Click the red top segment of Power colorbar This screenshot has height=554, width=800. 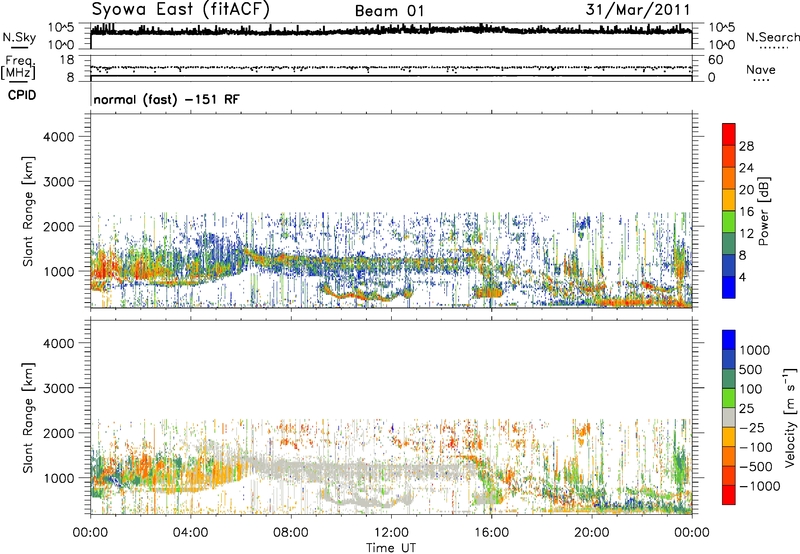click(x=729, y=135)
